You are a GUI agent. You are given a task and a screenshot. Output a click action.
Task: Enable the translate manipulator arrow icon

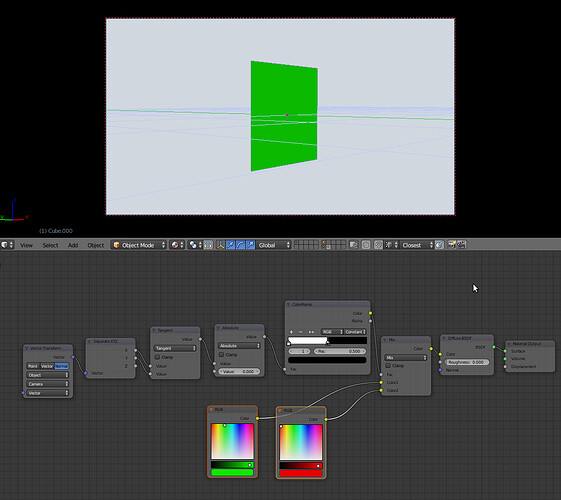pyautogui.click(x=230, y=245)
